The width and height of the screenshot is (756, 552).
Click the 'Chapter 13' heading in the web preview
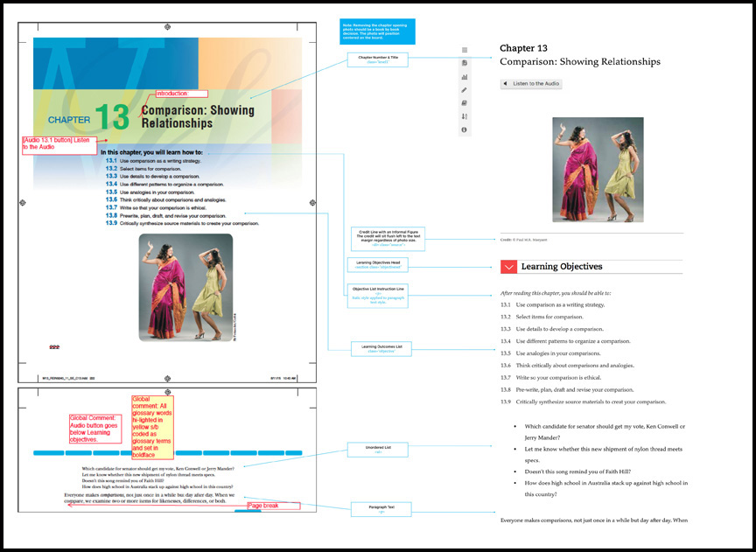point(523,48)
